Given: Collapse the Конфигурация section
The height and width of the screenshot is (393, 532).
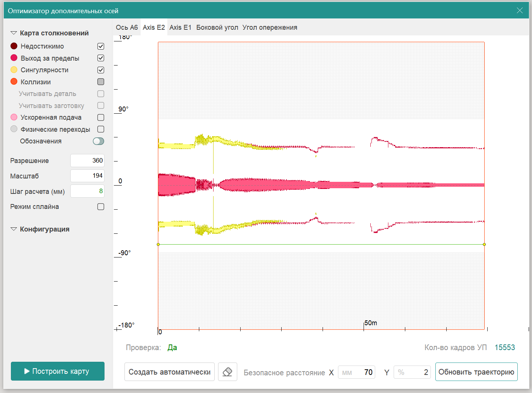Looking at the screenshot, I should [x=14, y=229].
